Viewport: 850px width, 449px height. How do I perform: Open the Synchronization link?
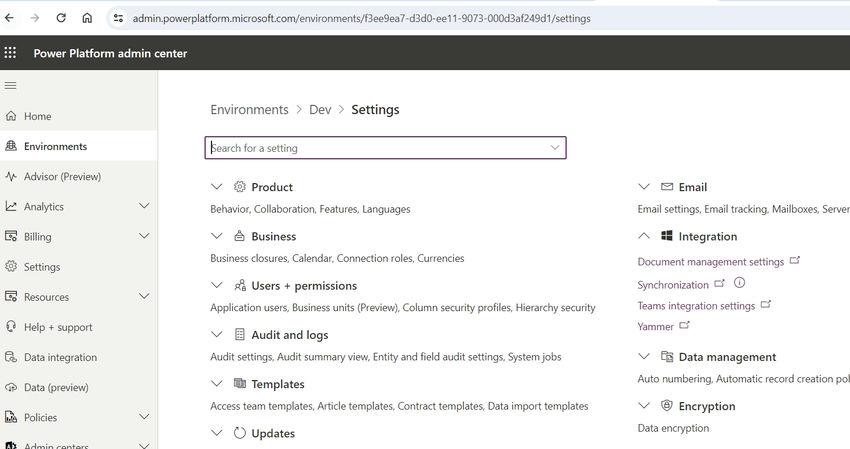[673, 285]
